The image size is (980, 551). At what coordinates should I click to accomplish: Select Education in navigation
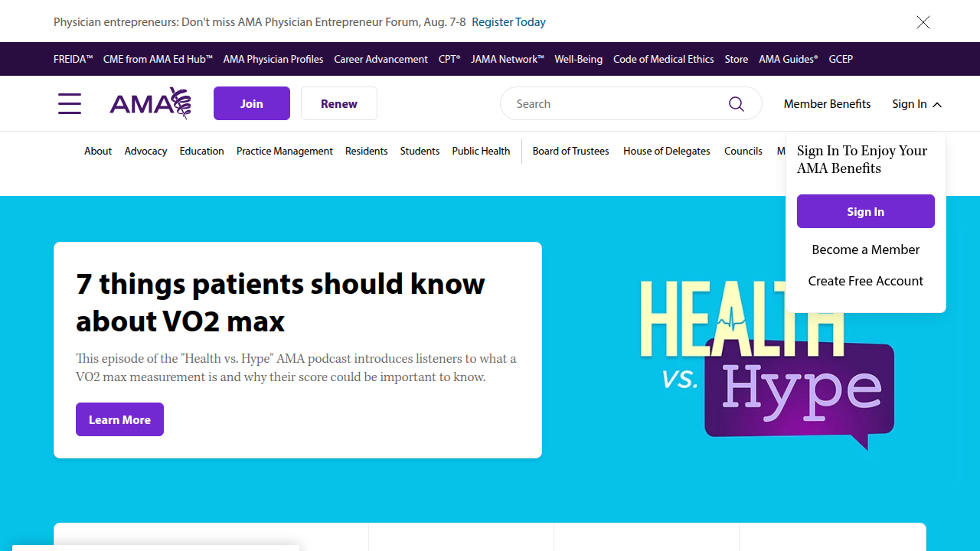click(x=202, y=151)
